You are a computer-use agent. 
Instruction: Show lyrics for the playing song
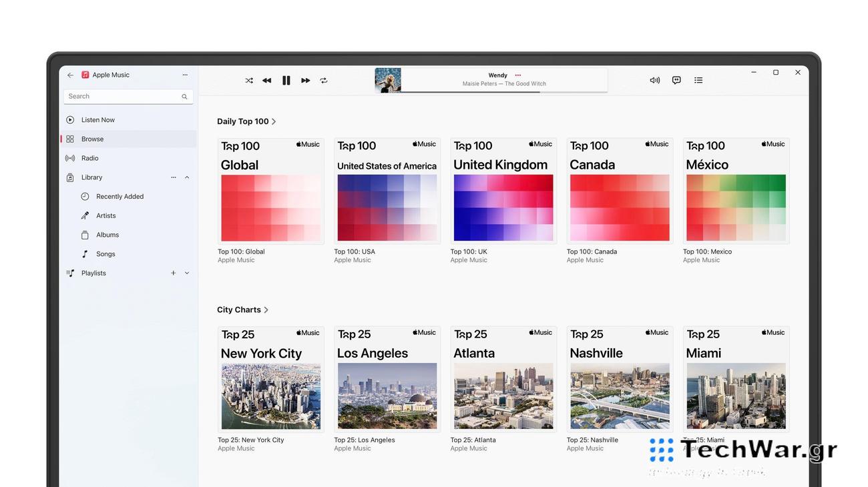(x=676, y=80)
